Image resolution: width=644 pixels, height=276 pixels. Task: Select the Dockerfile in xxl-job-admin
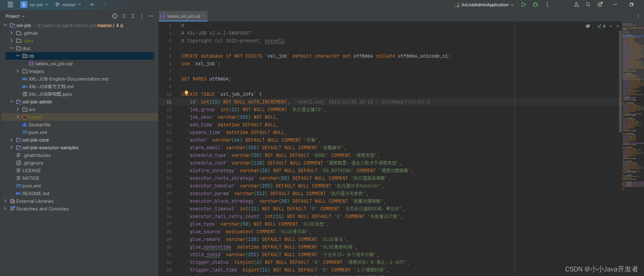click(x=36, y=125)
